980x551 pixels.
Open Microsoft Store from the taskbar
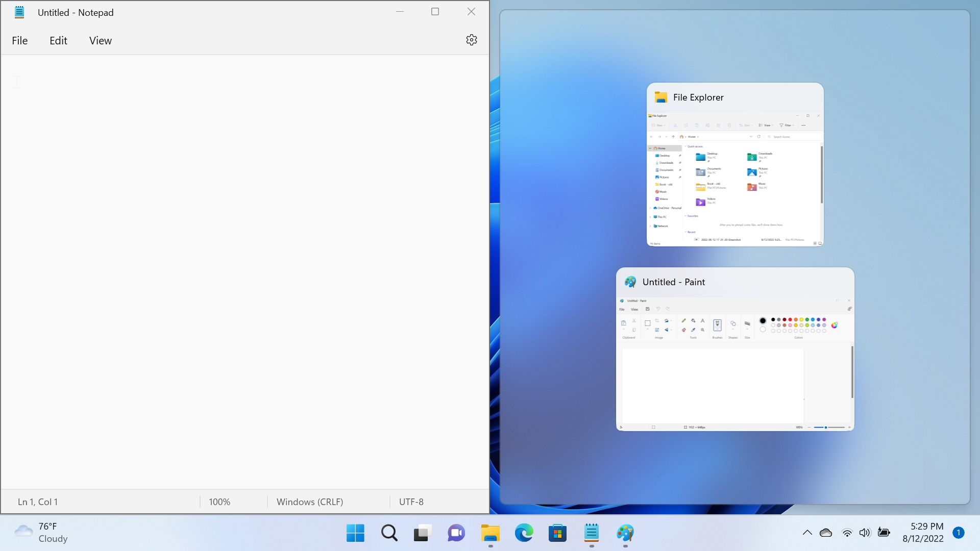click(557, 533)
